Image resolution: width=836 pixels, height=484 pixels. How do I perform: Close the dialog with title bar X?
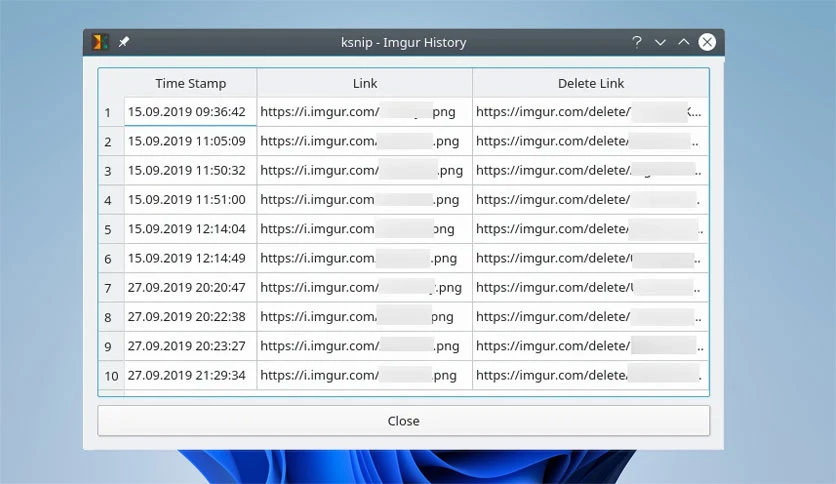(x=707, y=42)
